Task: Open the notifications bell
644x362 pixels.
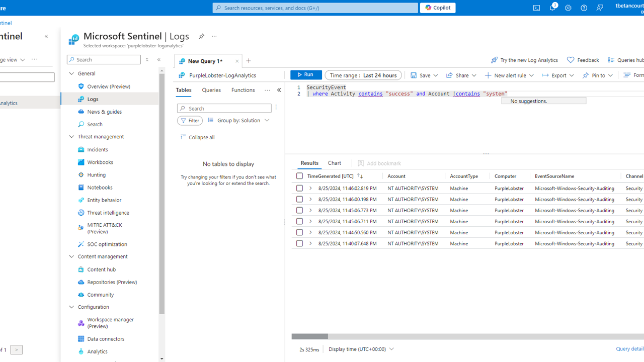Action: (552, 8)
